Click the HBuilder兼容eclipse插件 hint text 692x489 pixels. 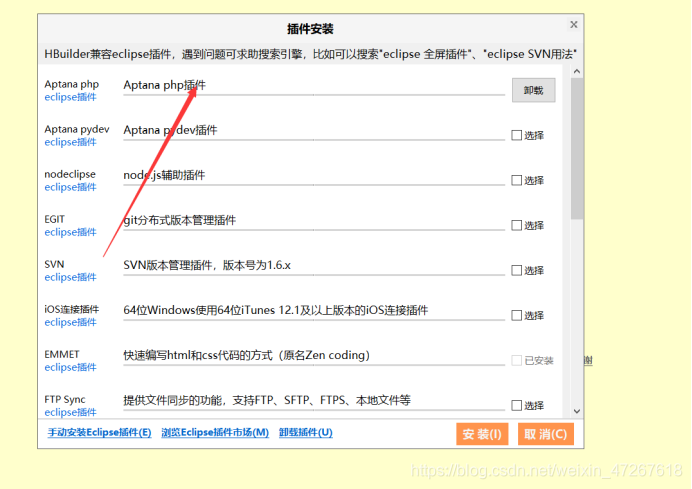point(310,54)
